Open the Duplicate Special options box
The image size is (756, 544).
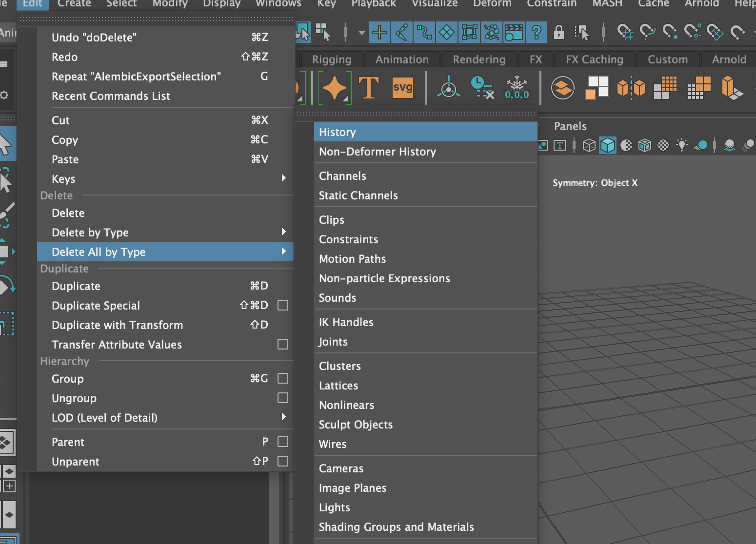point(283,305)
